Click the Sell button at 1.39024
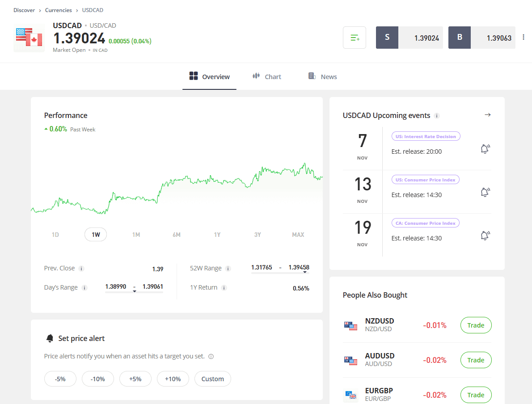Image resolution: width=532 pixels, height=404 pixels. pos(409,38)
